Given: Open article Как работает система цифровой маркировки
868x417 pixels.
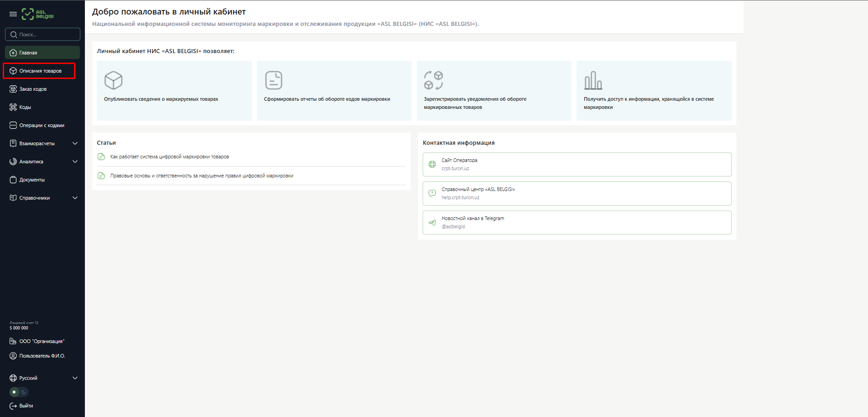Looking at the screenshot, I should tap(169, 157).
